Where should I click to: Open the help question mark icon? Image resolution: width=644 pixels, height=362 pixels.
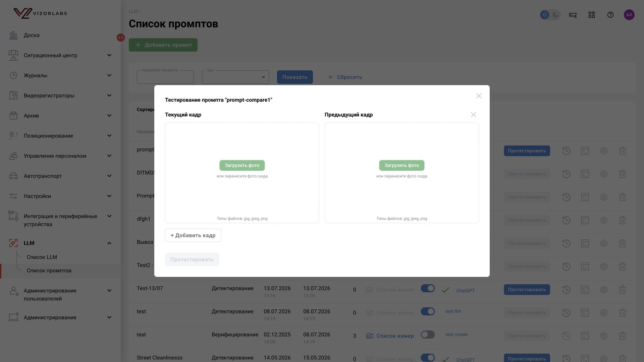click(x=610, y=15)
